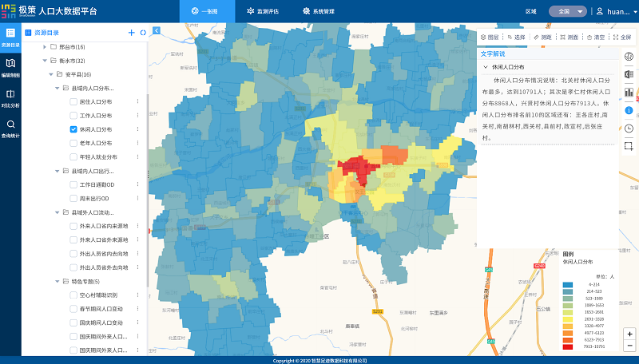Open the 对比分析 sidebar panel

tap(10, 97)
